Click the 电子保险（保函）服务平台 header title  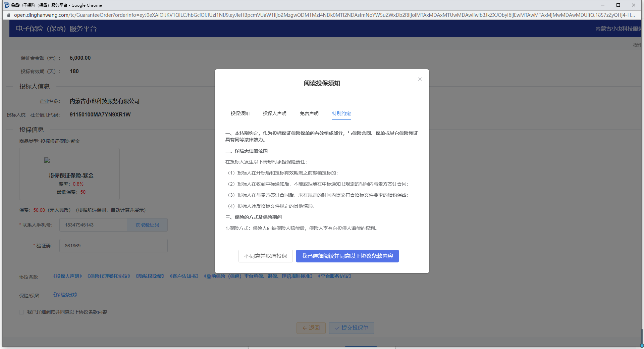click(x=56, y=29)
